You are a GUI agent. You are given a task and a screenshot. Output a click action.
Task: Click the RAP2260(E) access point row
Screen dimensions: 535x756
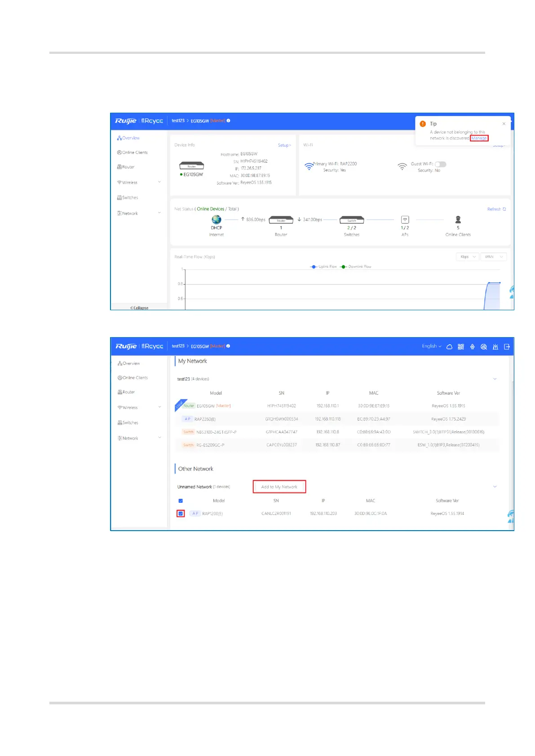point(337,419)
